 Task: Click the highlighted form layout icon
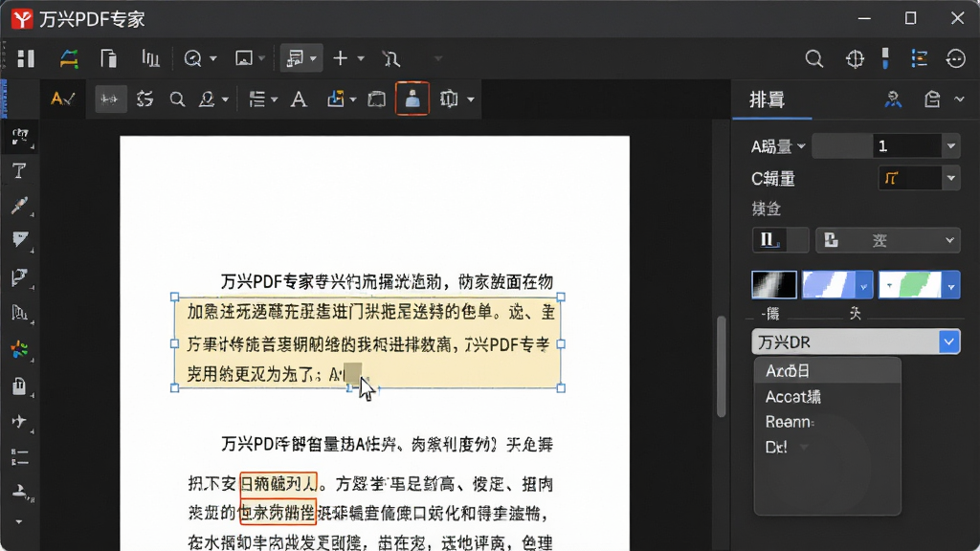tap(295, 58)
